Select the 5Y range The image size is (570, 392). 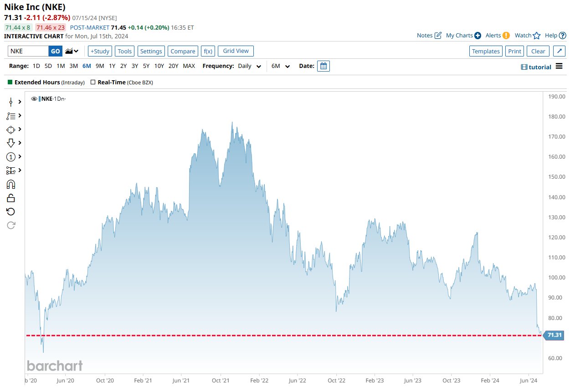pos(146,66)
